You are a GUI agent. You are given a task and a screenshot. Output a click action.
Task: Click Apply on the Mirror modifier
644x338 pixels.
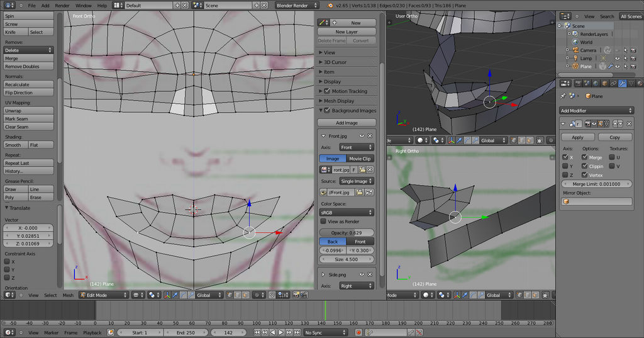pyautogui.click(x=577, y=137)
